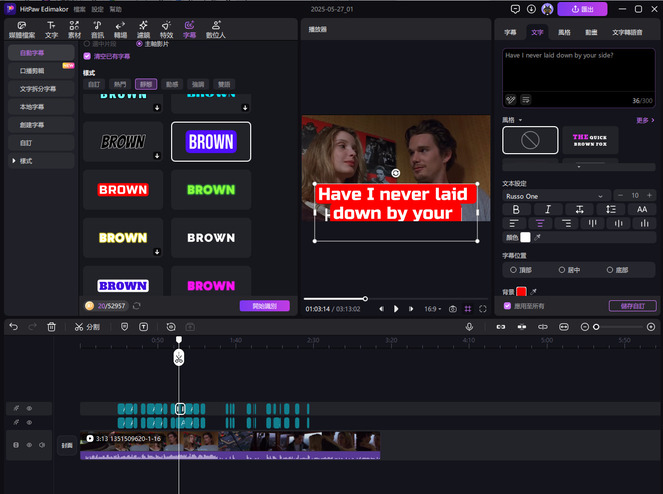
Task: Click the scissors split (分割) tool
Action: 87,327
